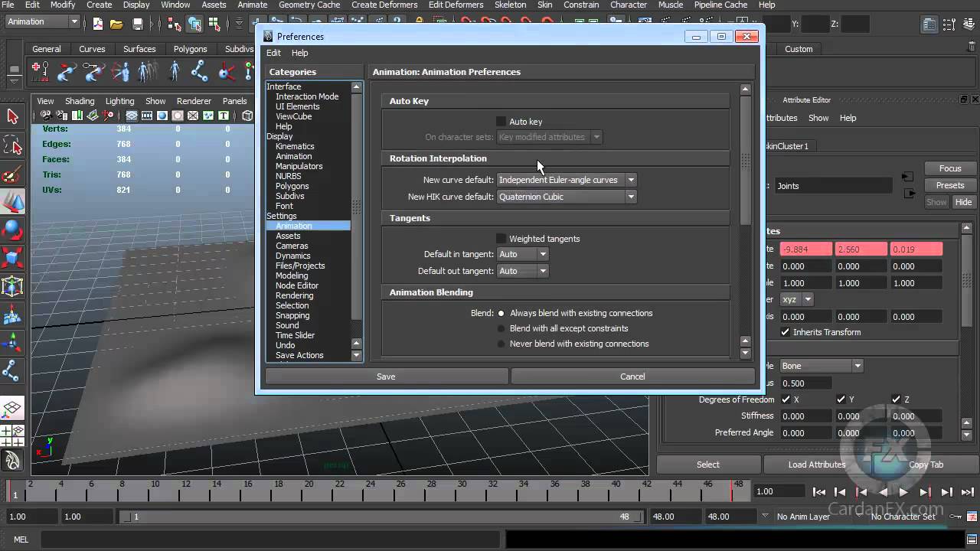The height and width of the screenshot is (551, 980).
Task: Click the playback range slider bar
Action: tap(383, 517)
